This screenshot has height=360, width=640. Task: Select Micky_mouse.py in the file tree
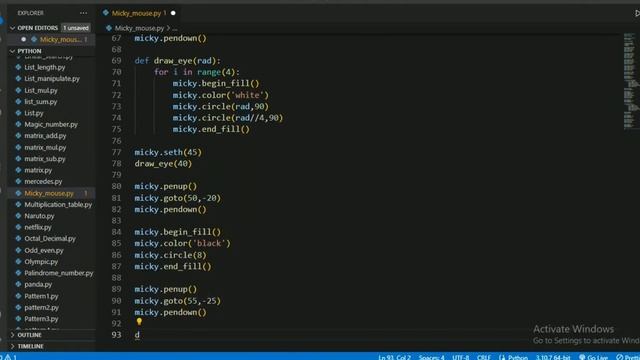click(49, 193)
